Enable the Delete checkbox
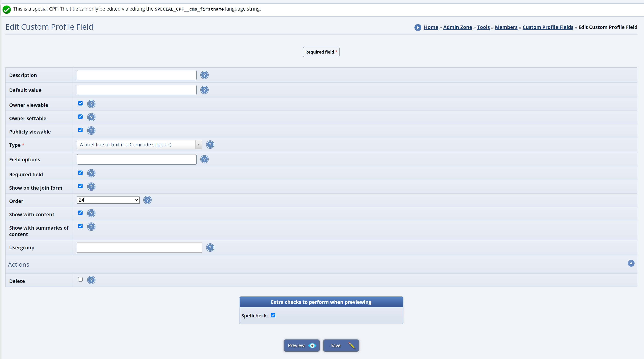Image resolution: width=644 pixels, height=359 pixels. coord(80,279)
